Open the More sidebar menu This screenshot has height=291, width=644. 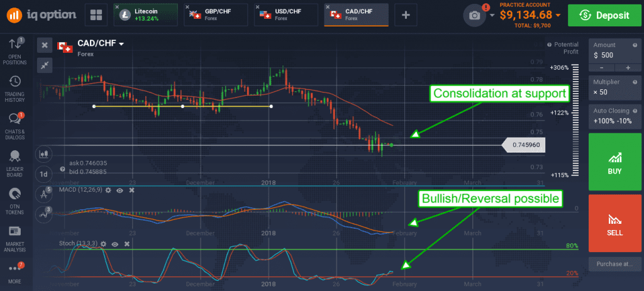pyautogui.click(x=15, y=272)
